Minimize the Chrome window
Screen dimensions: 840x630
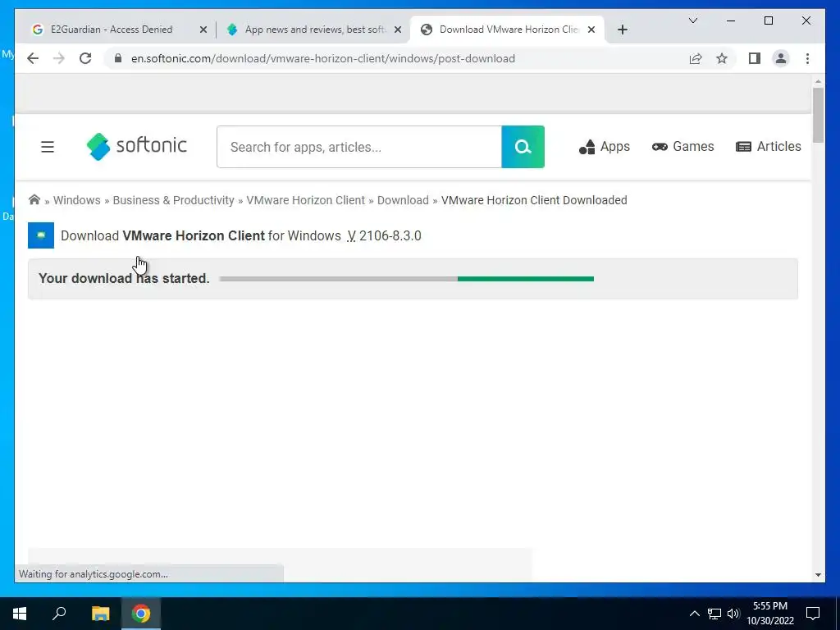(731, 21)
